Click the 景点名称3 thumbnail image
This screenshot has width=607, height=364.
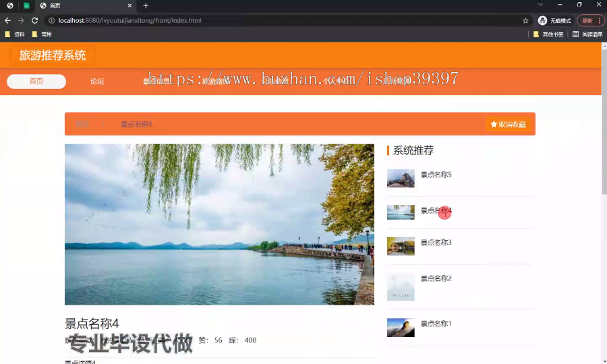401,246
